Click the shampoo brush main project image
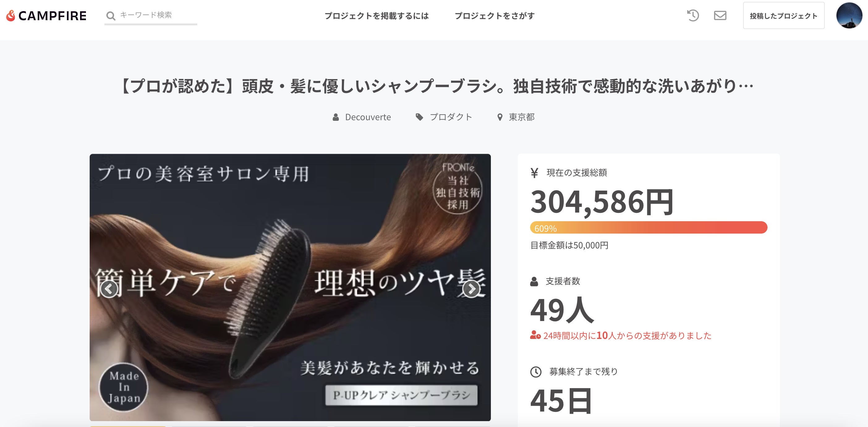The width and height of the screenshot is (868, 427). coord(290,287)
